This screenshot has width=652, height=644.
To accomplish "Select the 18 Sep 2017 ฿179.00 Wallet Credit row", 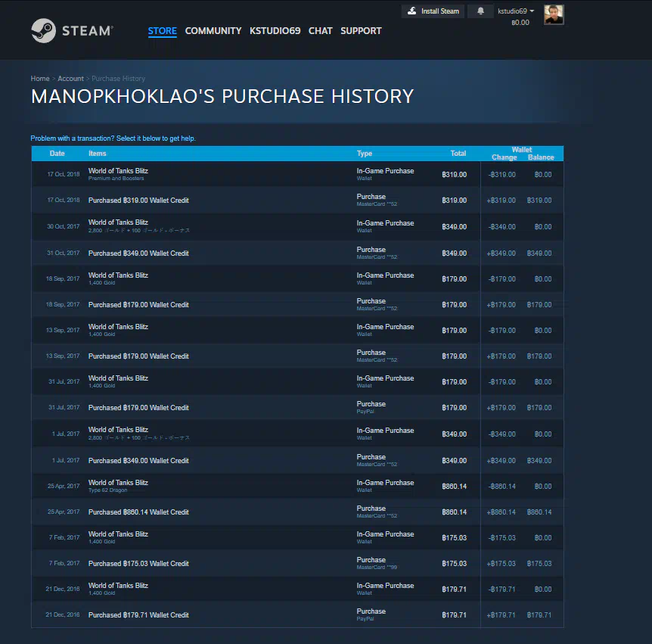I will click(x=297, y=304).
